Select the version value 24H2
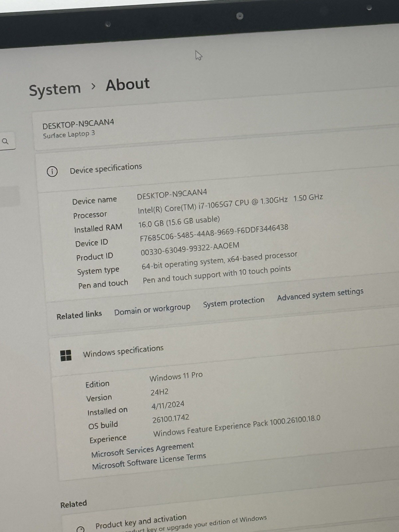The image size is (399, 532). click(x=159, y=392)
